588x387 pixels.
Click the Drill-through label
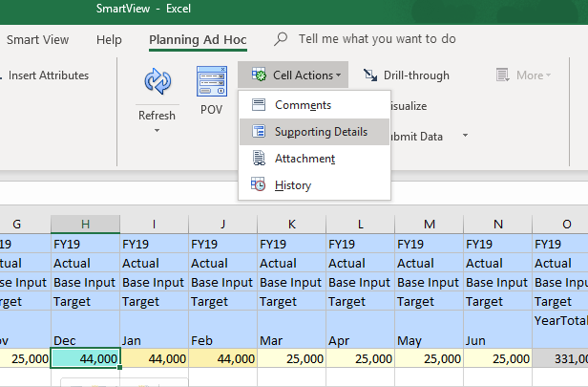coord(416,75)
